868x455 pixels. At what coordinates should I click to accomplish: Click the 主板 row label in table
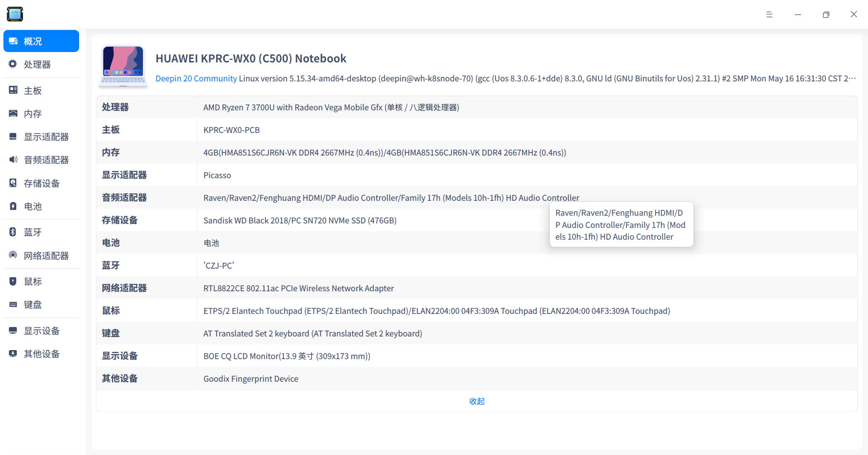pyautogui.click(x=111, y=130)
